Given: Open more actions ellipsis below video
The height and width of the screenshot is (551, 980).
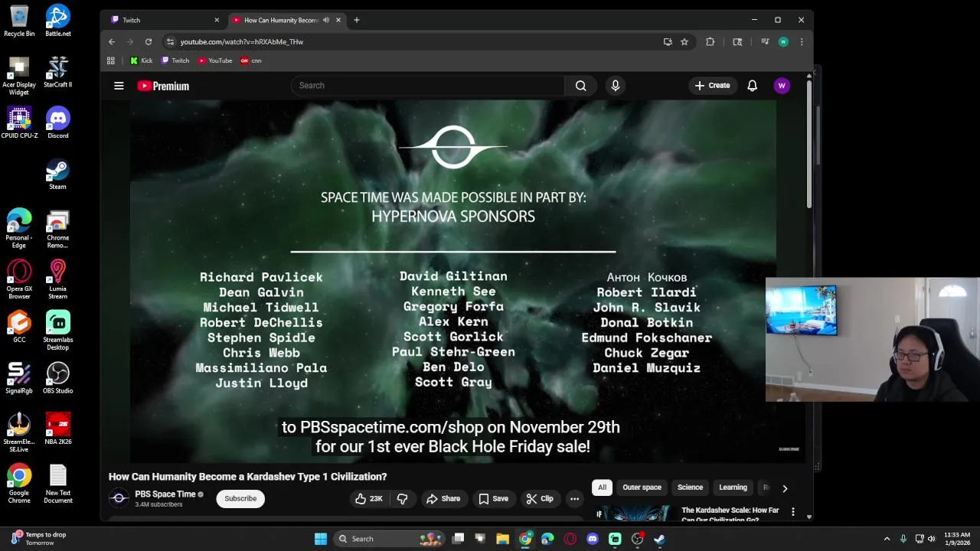Looking at the screenshot, I should pos(574,499).
